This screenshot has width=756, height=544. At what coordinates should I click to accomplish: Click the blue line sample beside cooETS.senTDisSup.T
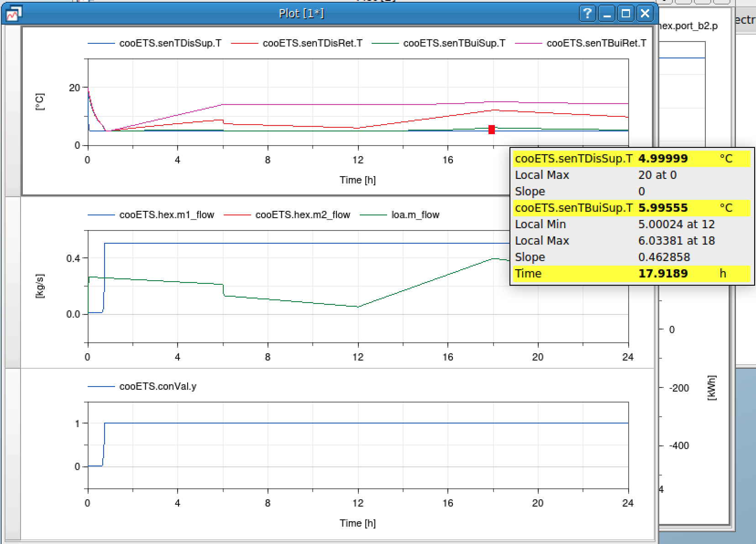[102, 44]
